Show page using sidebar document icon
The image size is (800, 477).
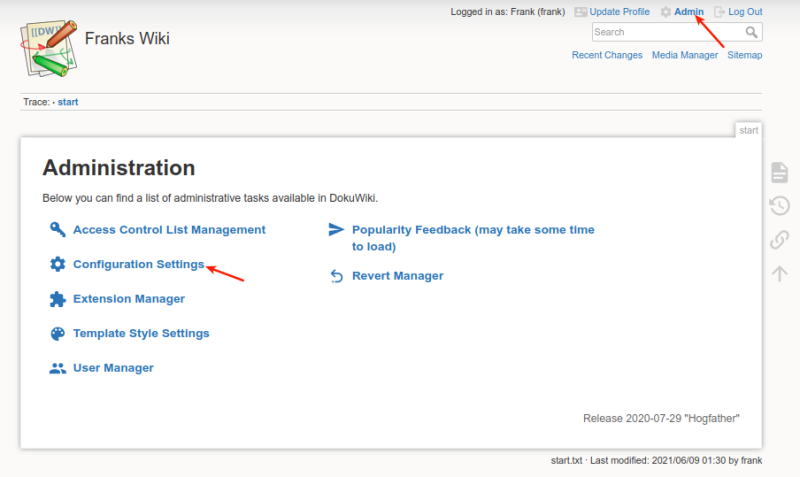coord(779,172)
